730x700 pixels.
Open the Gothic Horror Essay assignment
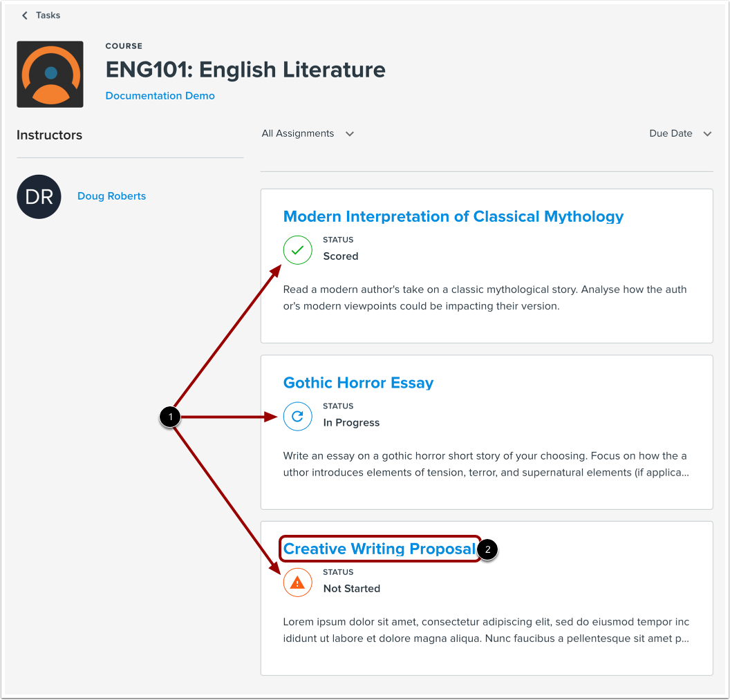(358, 383)
